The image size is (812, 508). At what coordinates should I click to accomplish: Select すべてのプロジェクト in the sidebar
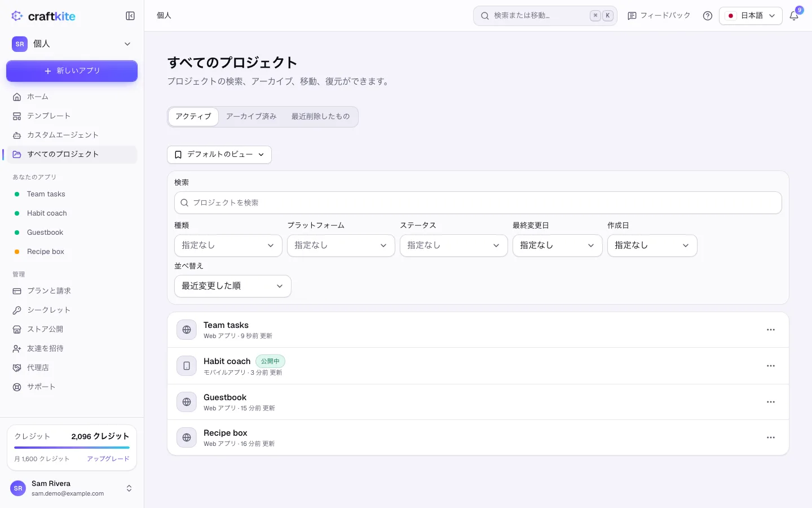pos(72,154)
